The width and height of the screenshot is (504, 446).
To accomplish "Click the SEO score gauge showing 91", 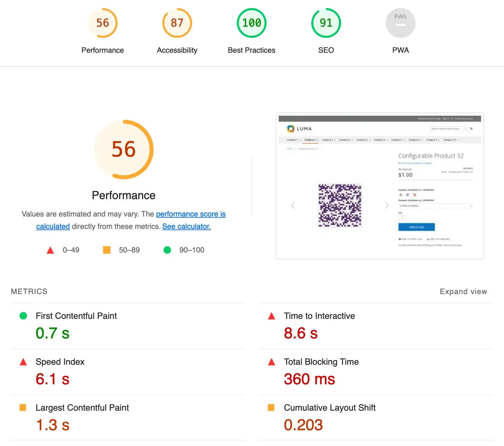I will (x=326, y=23).
